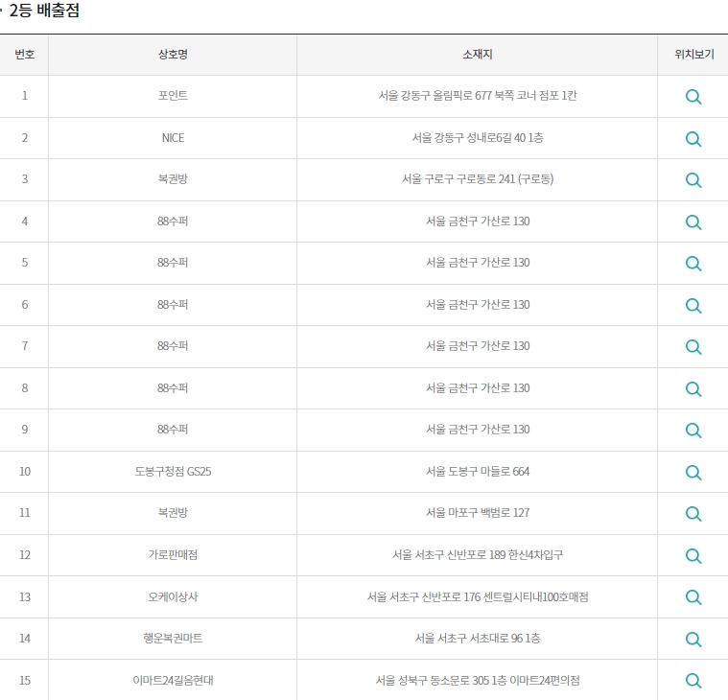Show location for row 8 88수퍼

(x=693, y=389)
